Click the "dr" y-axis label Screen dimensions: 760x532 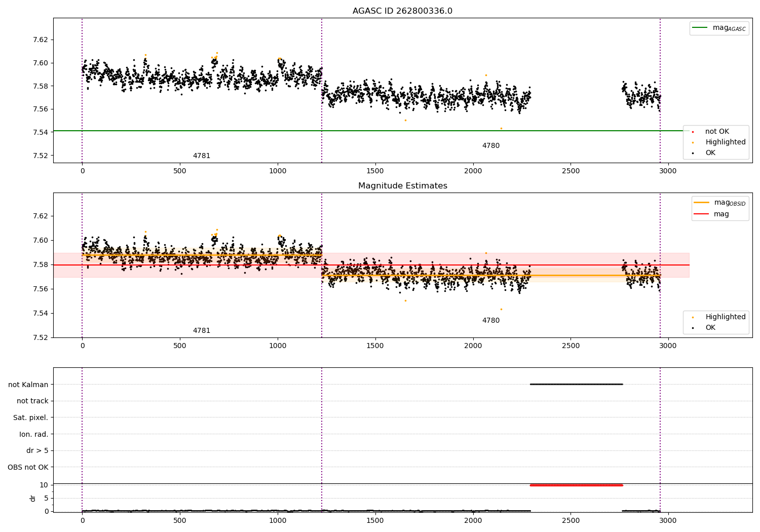33,498
